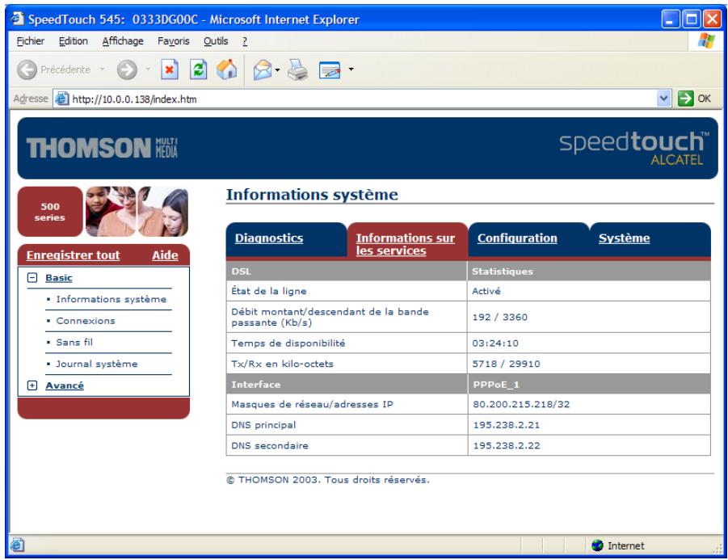
Task: Click the photo of people thumbnail
Action: (x=137, y=212)
